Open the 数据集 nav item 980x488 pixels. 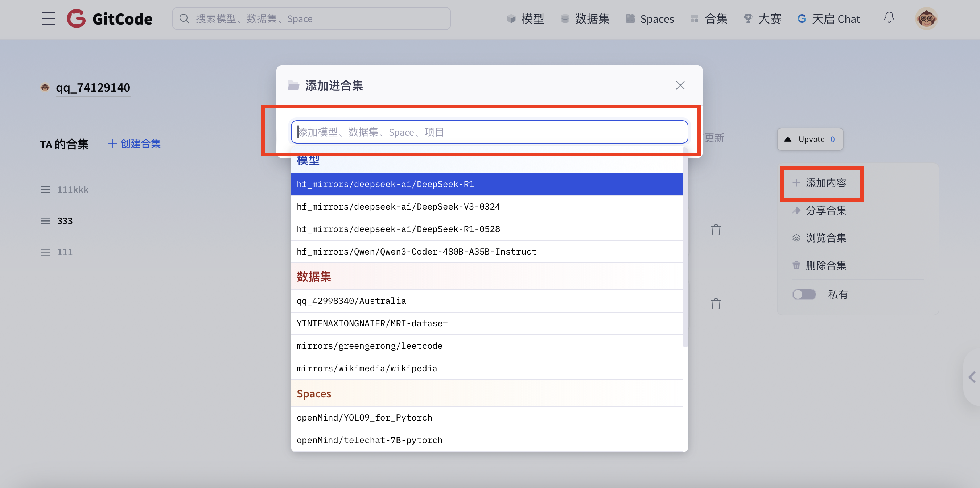coord(585,18)
